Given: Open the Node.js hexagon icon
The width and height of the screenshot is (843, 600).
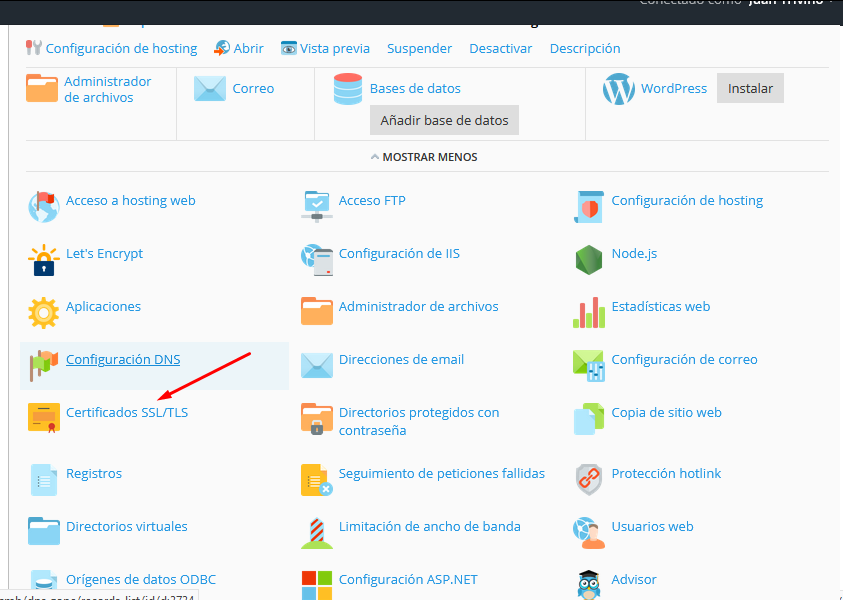Looking at the screenshot, I should (x=589, y=259).
